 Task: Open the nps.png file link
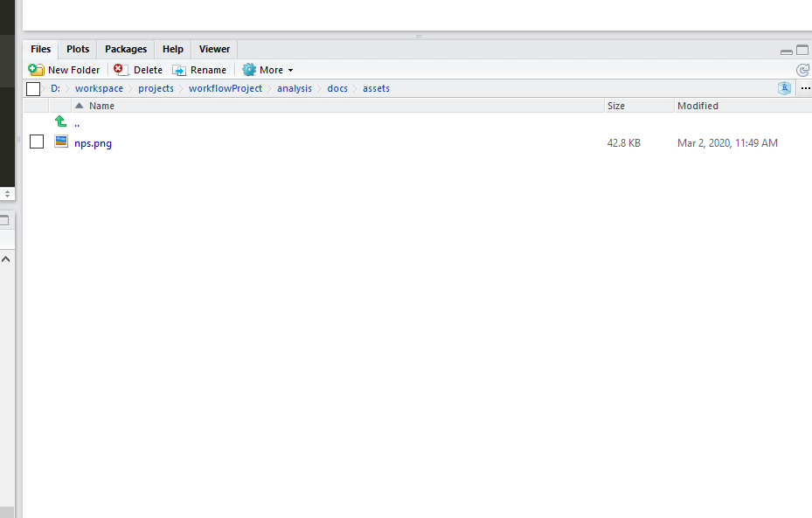pos(93,142)
